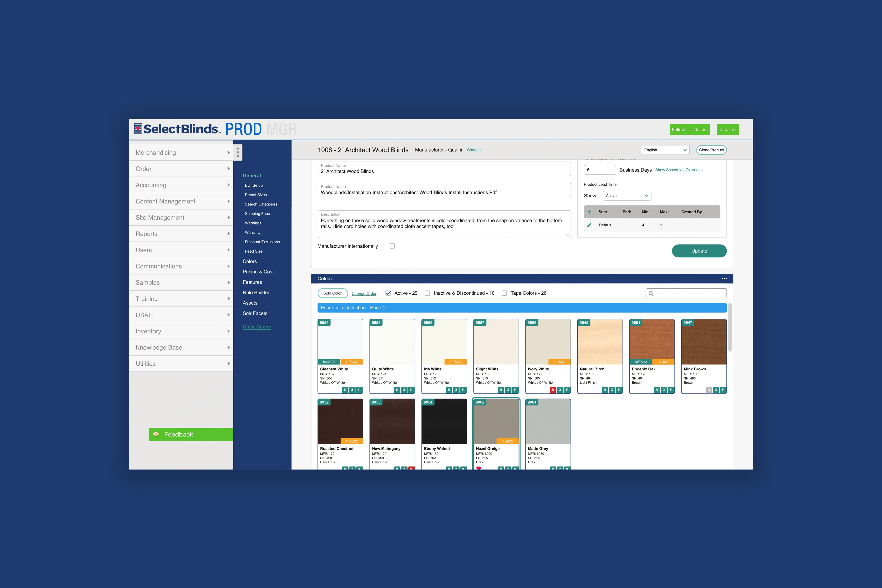Select the Phoenix Oak color swatch
The image size is (882, 588).
pyautogui.click(x=652, y=342)
